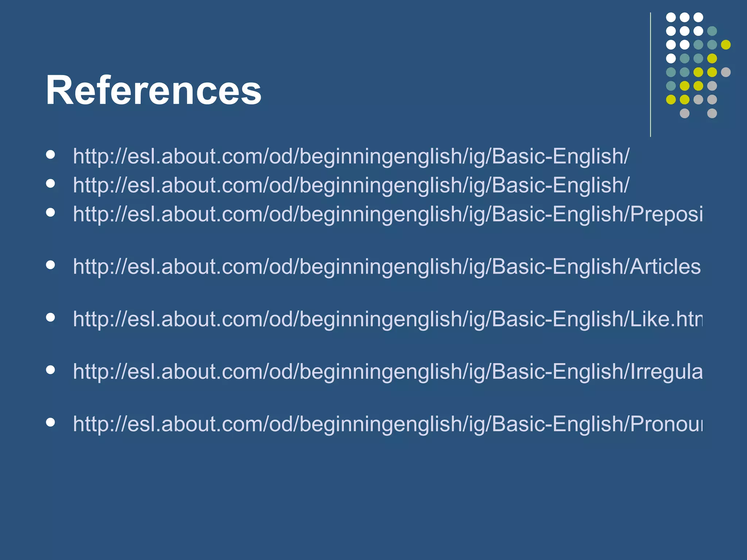
Task: Click the rightmost yellow dot in the dot grid
Action: click(x=726, y=44)
